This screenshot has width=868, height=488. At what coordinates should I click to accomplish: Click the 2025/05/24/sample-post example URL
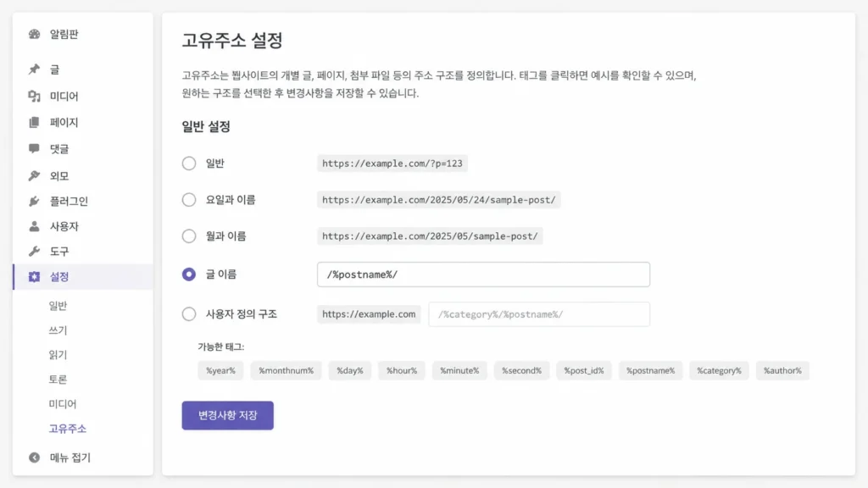coord(438,200)
